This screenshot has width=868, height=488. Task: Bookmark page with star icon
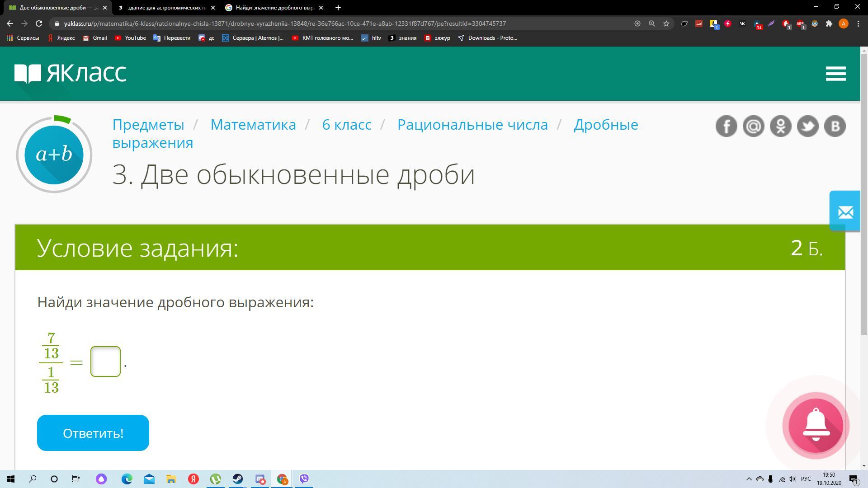click(666, 23)
